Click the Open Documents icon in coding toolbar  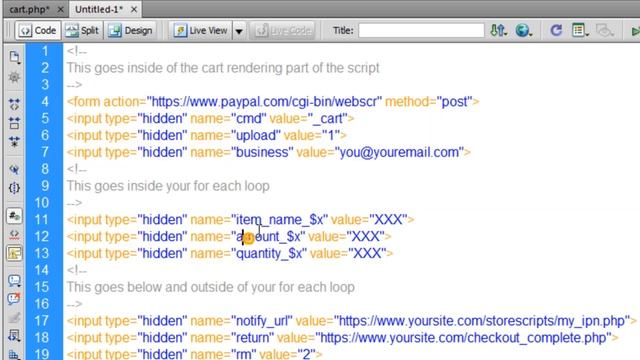tap(14, 57)
